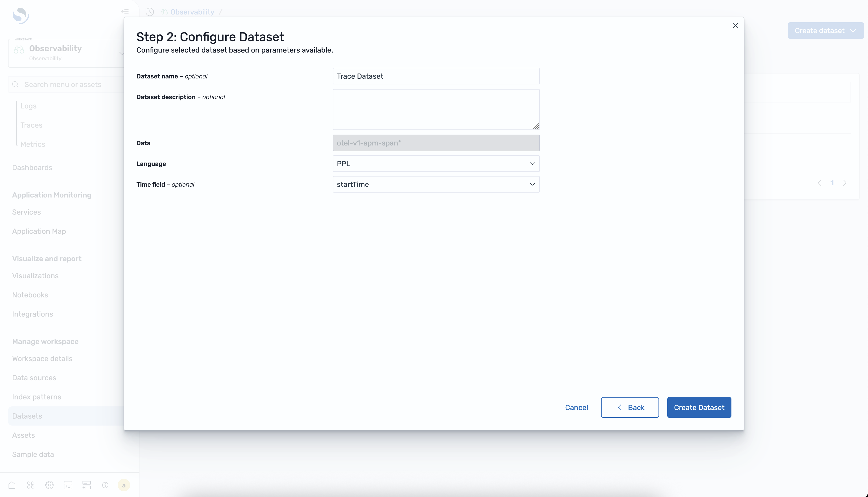868x497 pixels.
Task: Launch the dev tools console icon
Action: 68,485
